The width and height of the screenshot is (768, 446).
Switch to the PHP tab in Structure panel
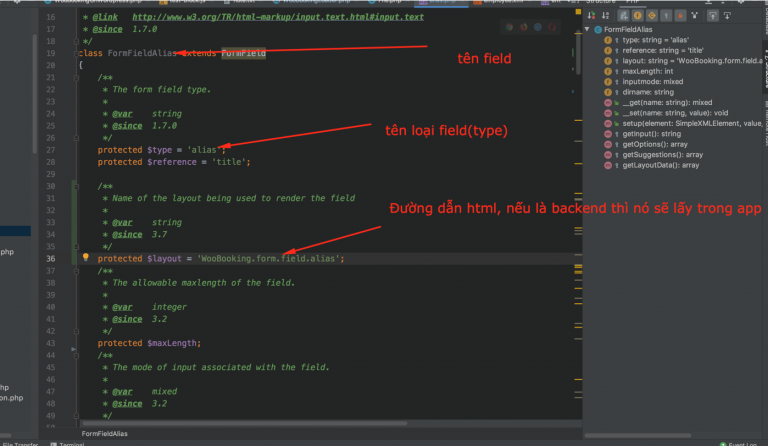tap(632, 3)
